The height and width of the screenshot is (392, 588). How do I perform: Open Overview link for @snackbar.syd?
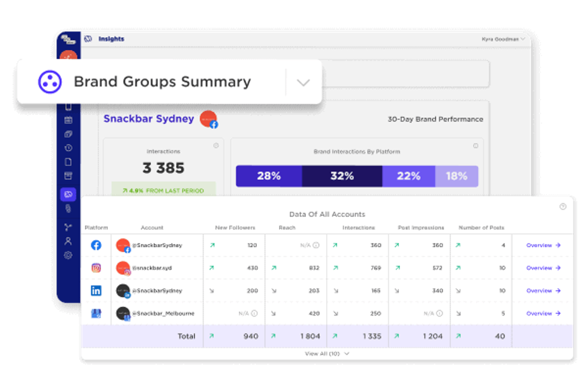[543, 268]
